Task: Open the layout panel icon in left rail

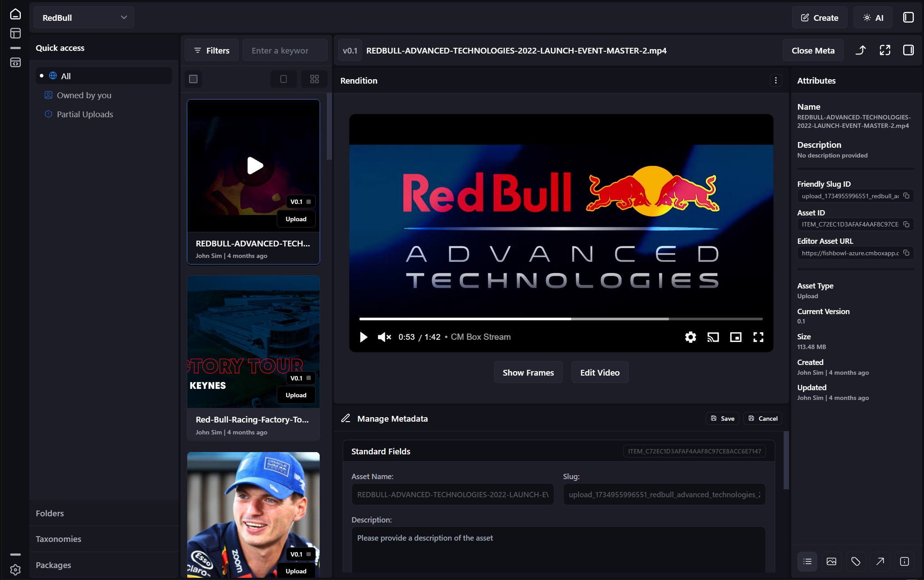Action: (x=15, y=33)
